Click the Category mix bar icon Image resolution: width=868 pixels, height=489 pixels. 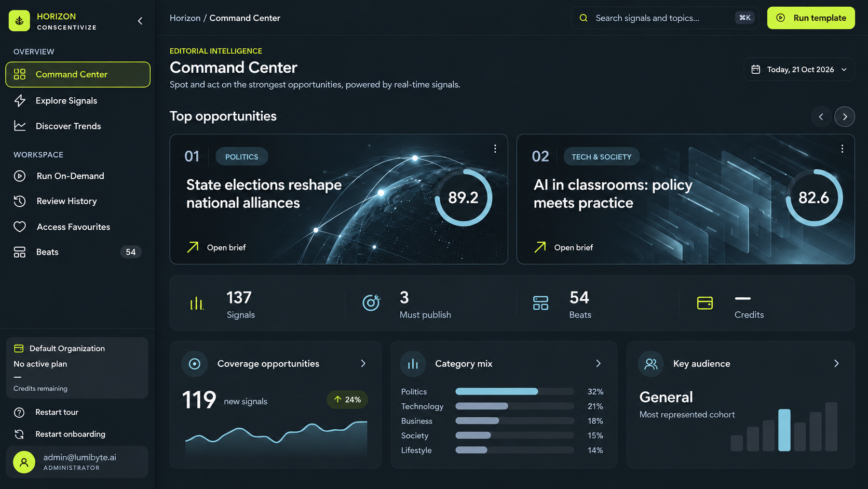click(413, 364)
